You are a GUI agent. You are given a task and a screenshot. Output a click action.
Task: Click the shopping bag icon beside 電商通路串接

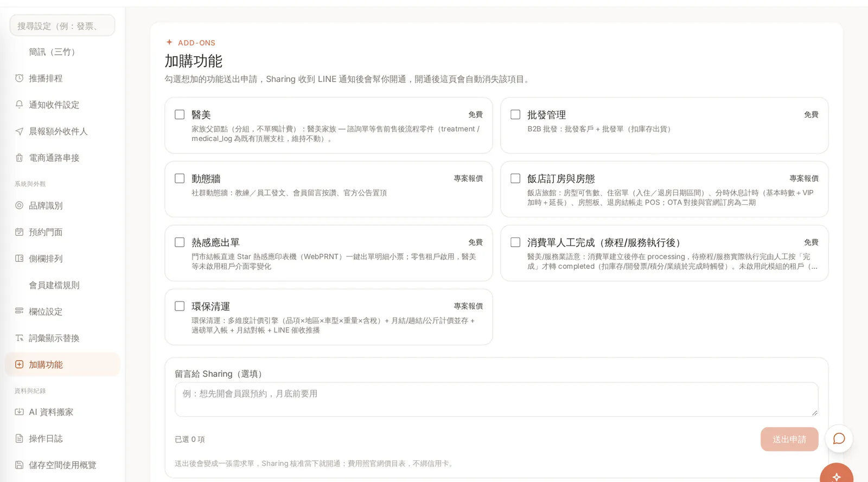pos(19,158)
